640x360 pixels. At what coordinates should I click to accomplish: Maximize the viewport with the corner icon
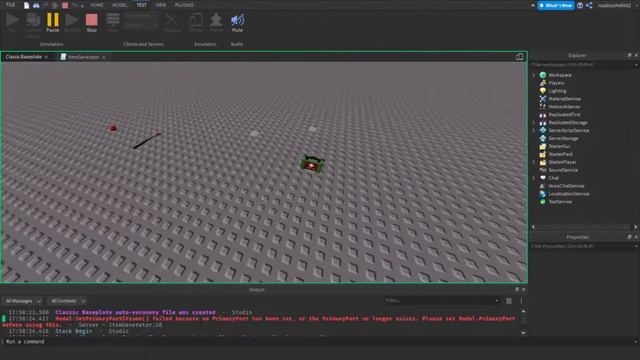[519, 57]
